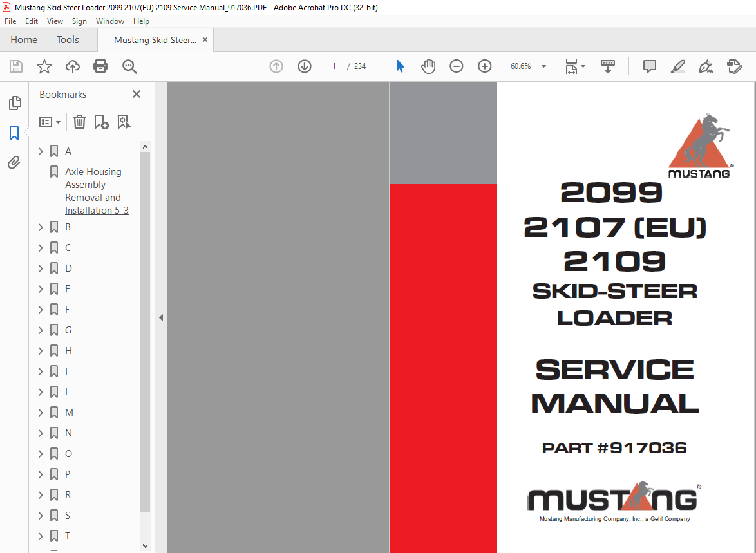Image resolution: width=756 pixels, height=553 pixels.
Task: Switch to the Tools tab
Action: click(68, 39)
